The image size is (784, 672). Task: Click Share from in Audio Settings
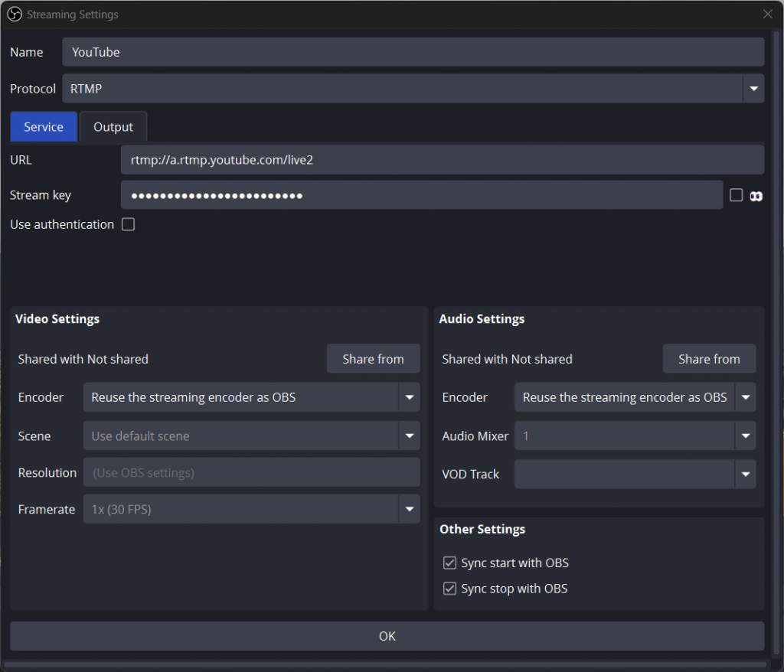709,359
